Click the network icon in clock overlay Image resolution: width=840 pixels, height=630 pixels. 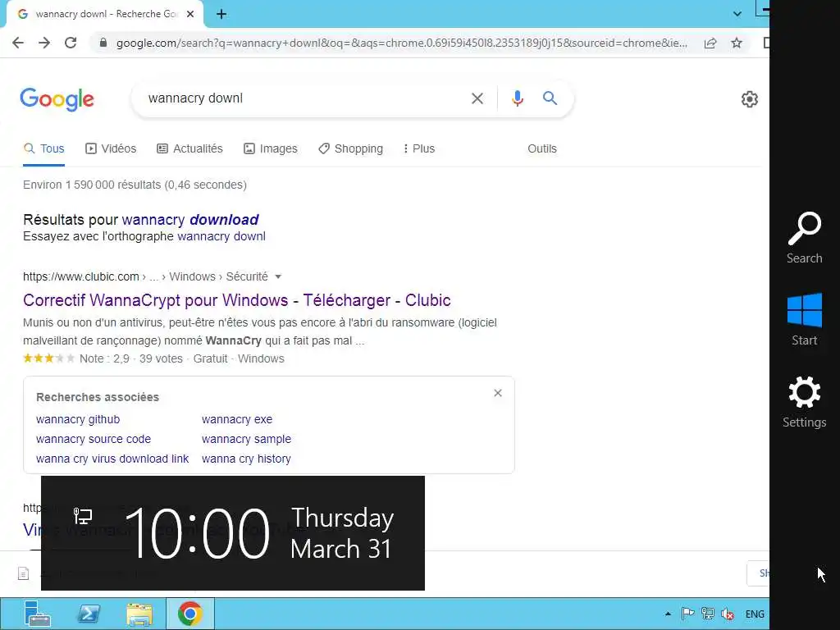[83, 517]
